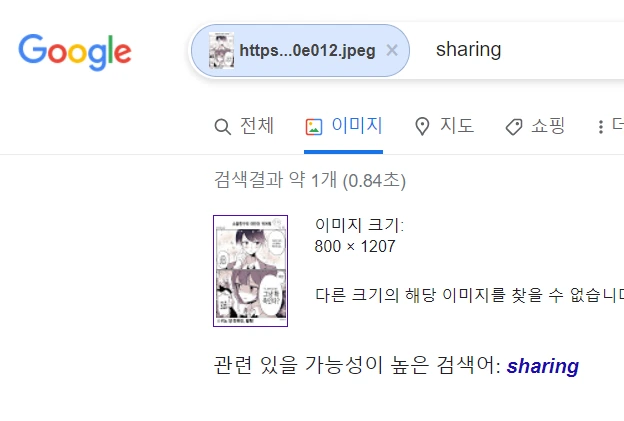Click the 800 × 1207 image size text
The height and width of the screenshot is (421, 624).
pos(355,246)
